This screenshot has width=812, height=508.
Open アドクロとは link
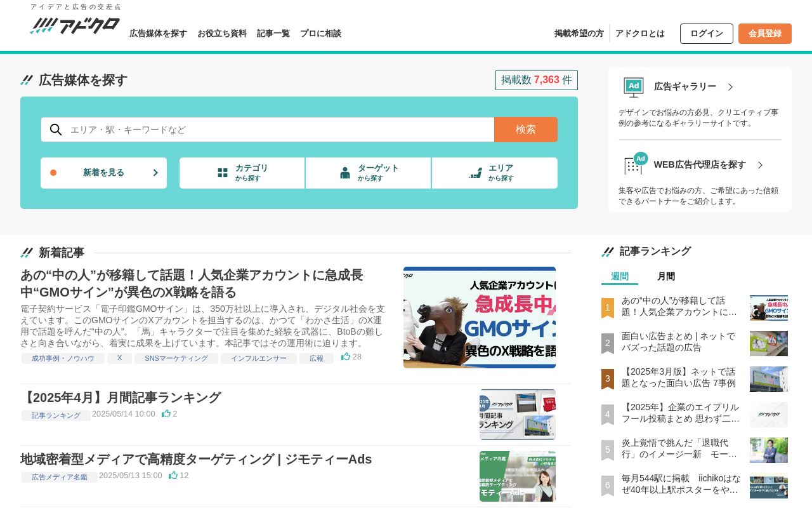(x=640, y=34)
